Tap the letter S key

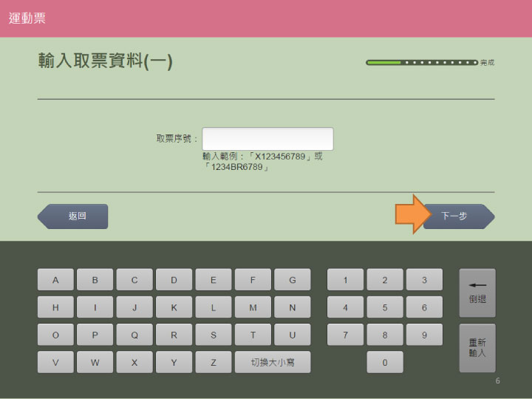pyautogui.click(x=214, y=335)
